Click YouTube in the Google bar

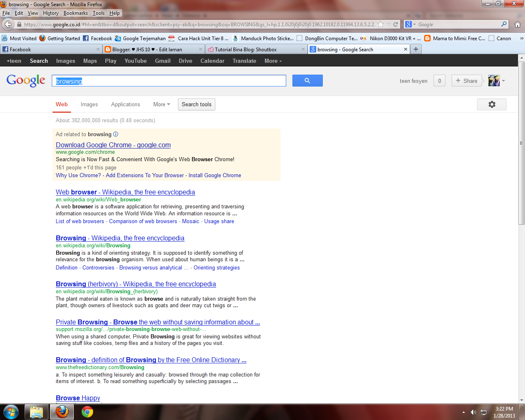pyautogui.click(x=135, y=61)
